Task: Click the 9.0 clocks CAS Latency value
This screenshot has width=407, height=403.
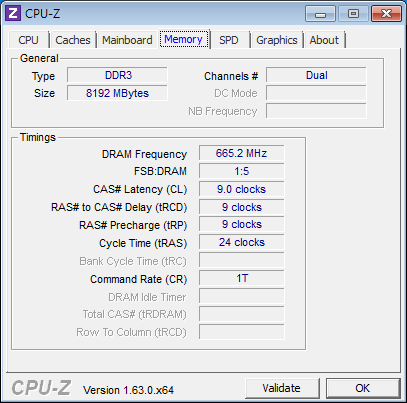Action: [242, 189]
